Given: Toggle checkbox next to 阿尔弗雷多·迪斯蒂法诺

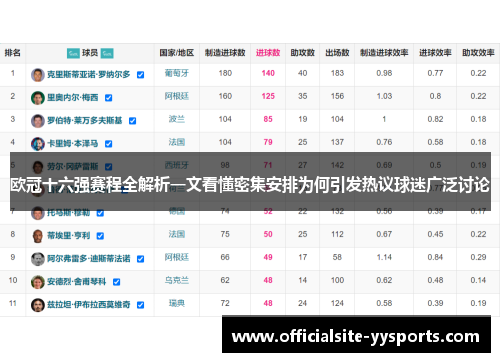Looking at the screenshot, I should [141, 259].
